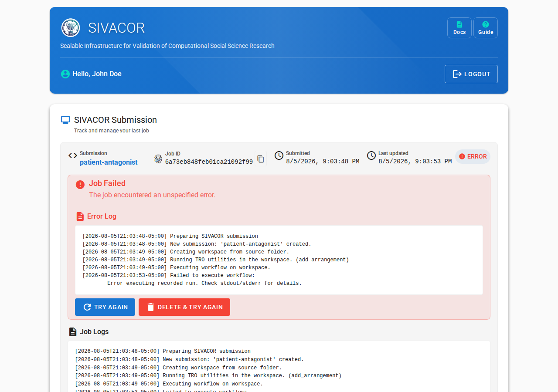Open the Guide help button

tap(486, 28)
